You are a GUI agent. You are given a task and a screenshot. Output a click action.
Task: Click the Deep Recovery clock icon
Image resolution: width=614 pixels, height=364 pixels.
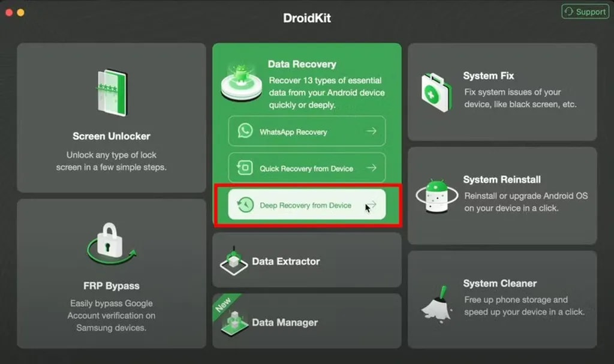[245, 204]
